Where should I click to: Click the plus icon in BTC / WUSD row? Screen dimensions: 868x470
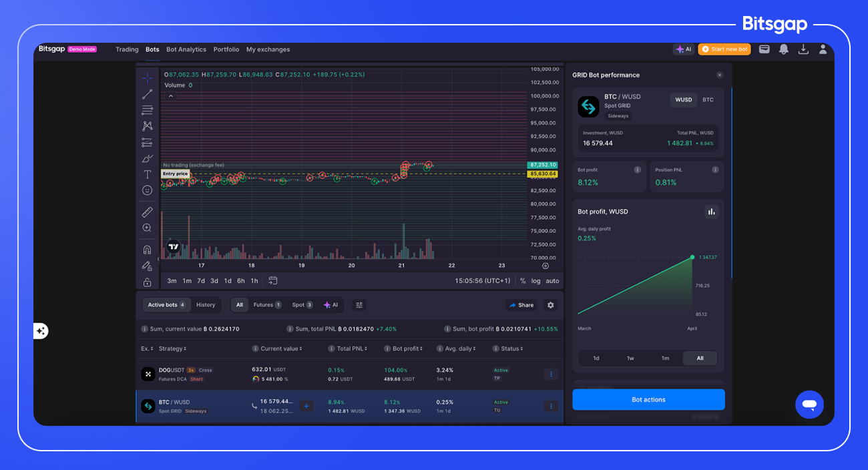pos(306,406)
